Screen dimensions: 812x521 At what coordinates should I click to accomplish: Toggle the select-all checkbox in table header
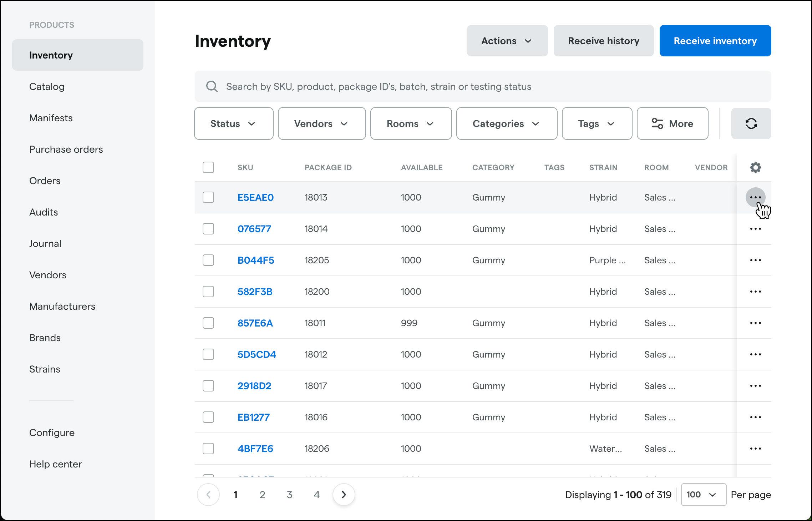[x=208, y=167]
